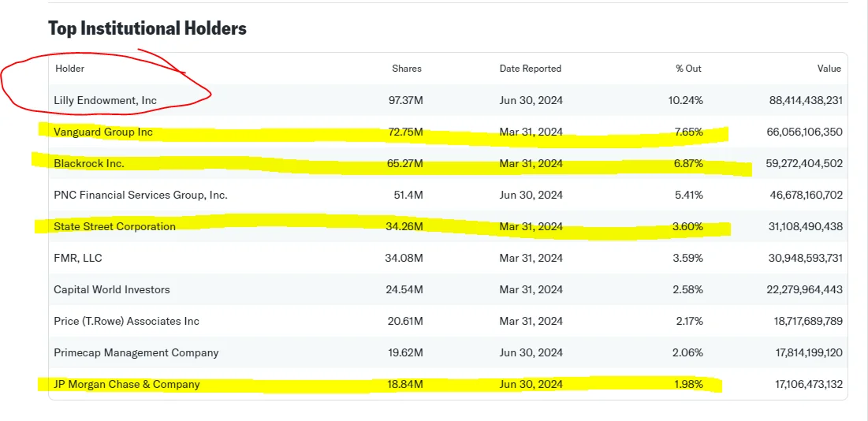Click the 2.17% out value
868x421 pixels.
pos(691,322)
